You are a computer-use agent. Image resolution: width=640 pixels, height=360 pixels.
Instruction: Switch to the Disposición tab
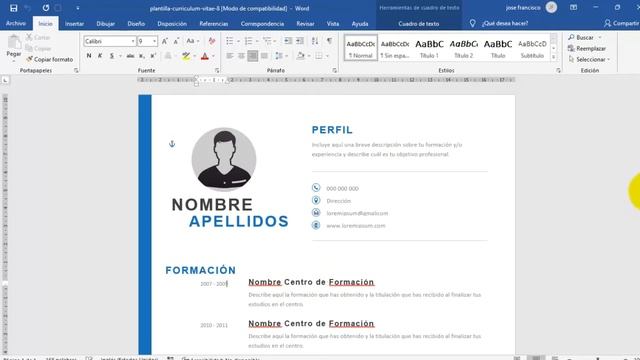coord(172,24)
